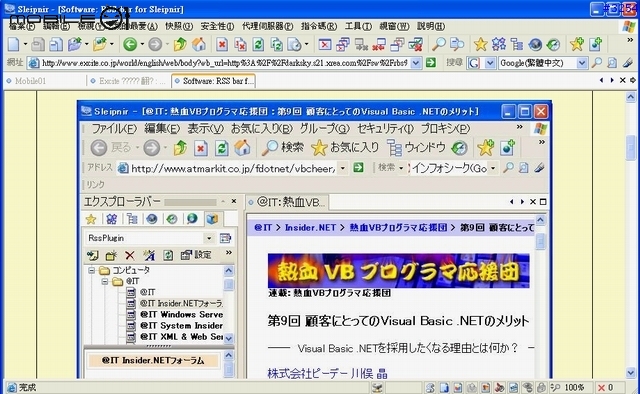640x394 pixels.
Task: Go forward using the grey arrow button
Action: (x=155, y=44)
